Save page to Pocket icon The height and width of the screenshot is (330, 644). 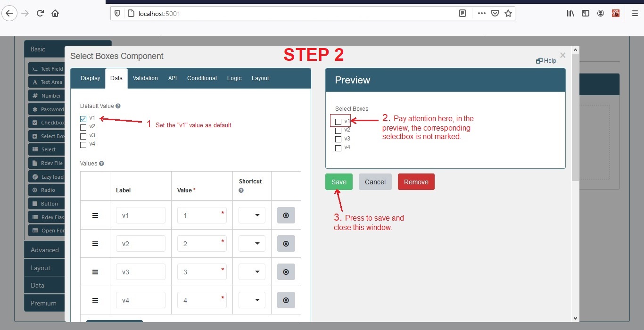495,13
